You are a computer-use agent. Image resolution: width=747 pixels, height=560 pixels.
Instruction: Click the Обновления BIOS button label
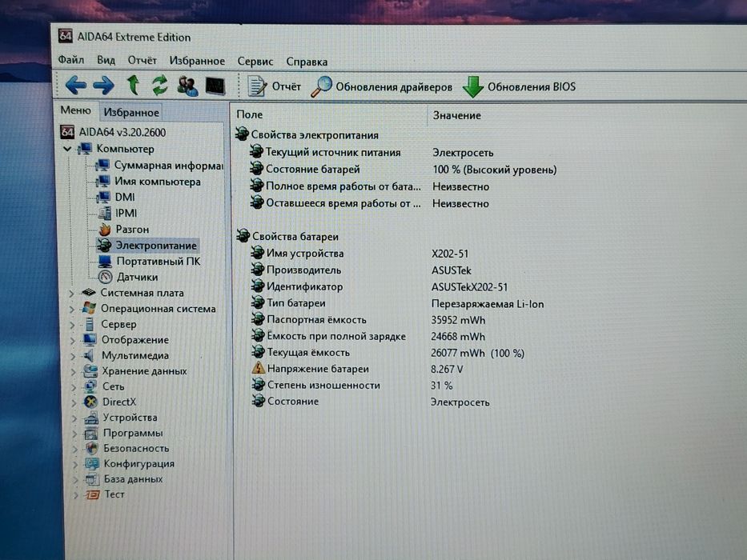coord(531,86)
